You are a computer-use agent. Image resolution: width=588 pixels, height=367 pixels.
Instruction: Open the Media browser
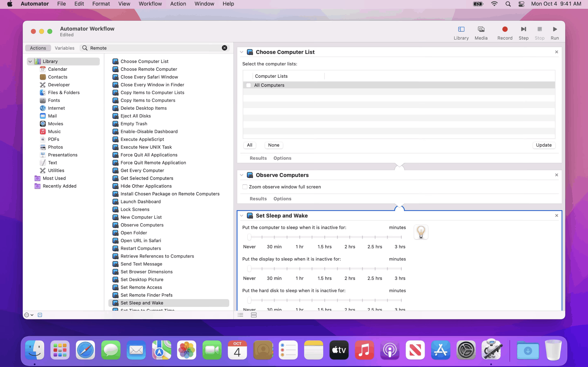tap(481, 32)
